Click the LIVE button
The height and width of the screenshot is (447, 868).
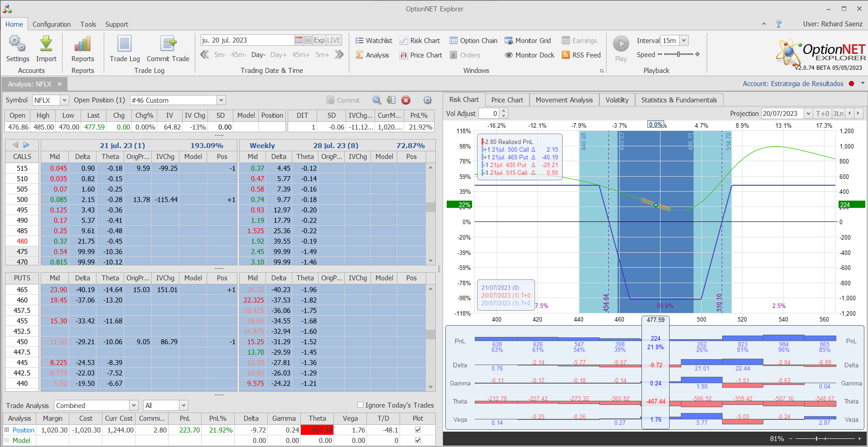334,40
